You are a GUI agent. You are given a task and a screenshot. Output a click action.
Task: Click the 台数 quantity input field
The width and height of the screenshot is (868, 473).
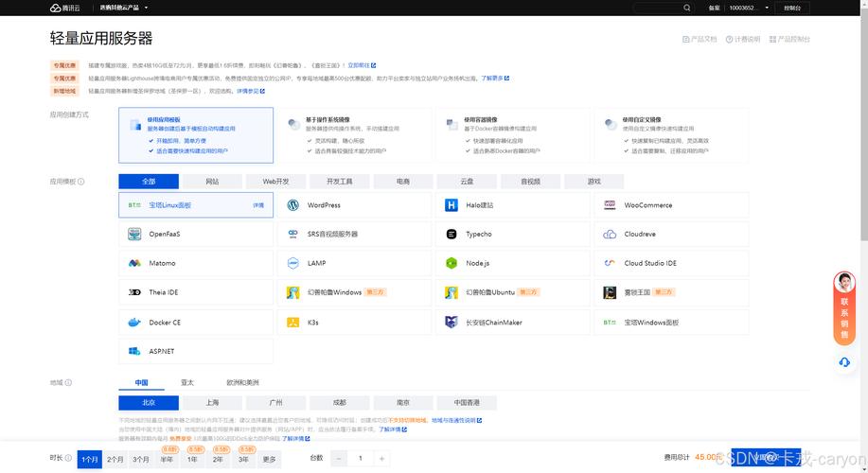click(x=361, y=458)
